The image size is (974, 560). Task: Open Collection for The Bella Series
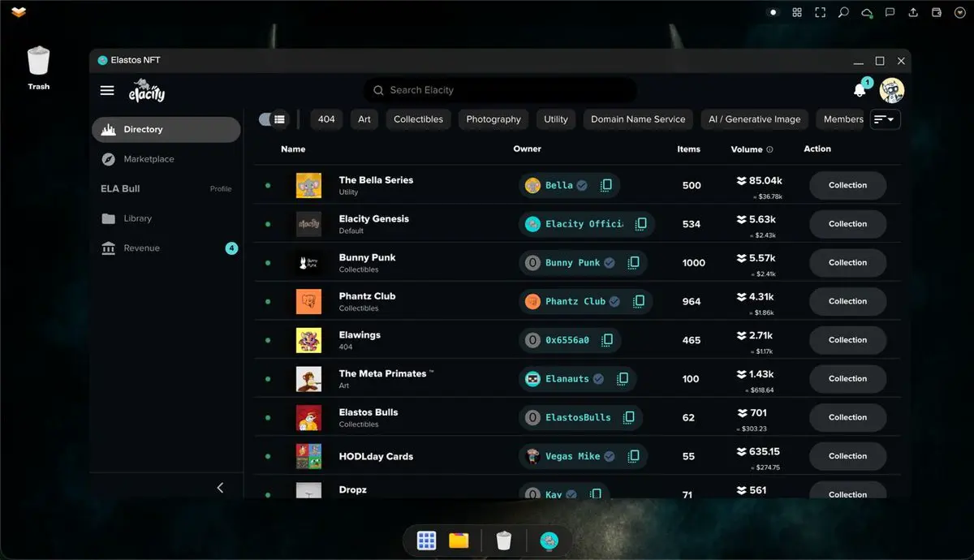[x=848, y=185]
